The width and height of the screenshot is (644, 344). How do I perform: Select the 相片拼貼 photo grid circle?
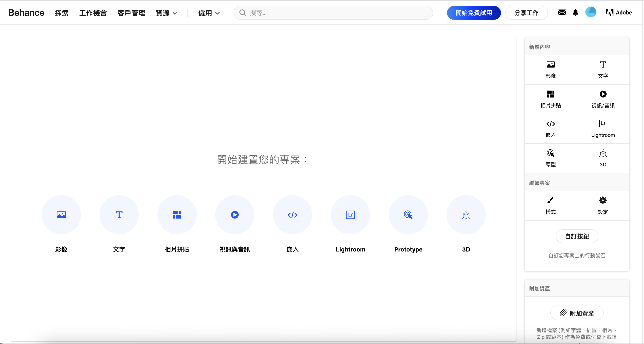(177, 215)
